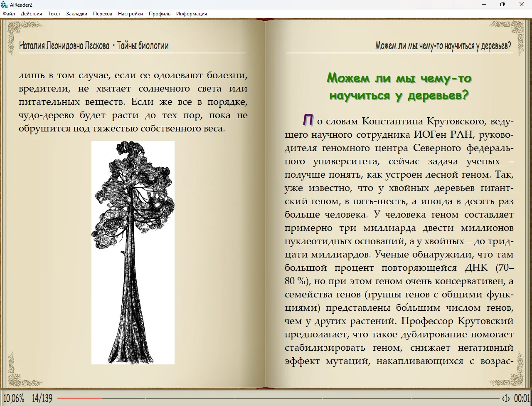Click the reading progress bar red section
The image size is (532, 406).
pos(79,398)
